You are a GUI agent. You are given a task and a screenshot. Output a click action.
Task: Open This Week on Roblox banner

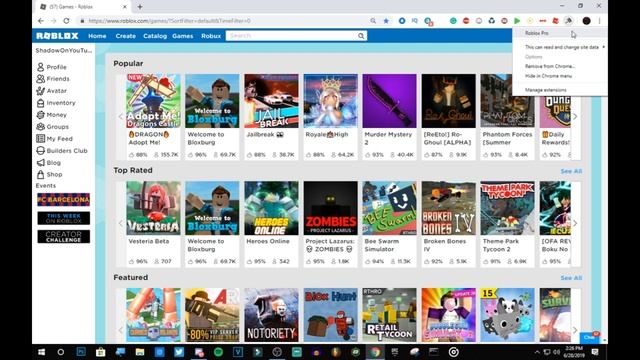[x=64, y=218]
